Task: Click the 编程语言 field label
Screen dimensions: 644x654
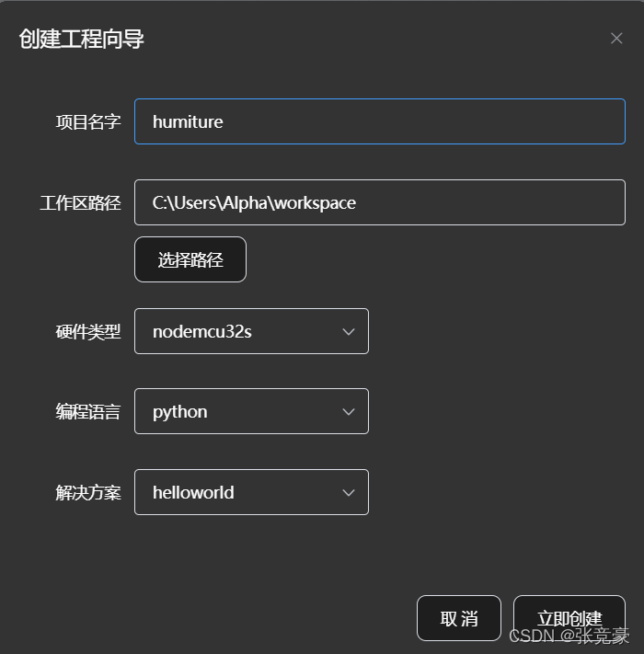Action: point(88,412)
